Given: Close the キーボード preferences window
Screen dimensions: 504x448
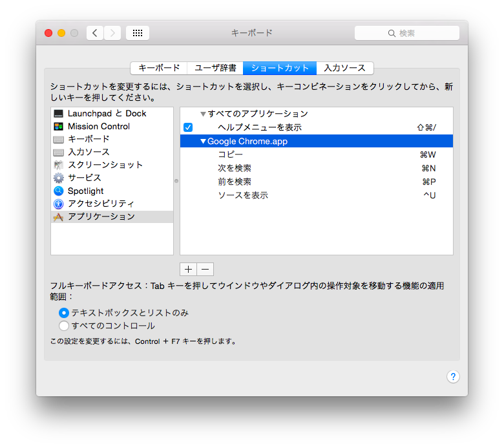Looking at the screenshot, I should click(x=48, y=33).
